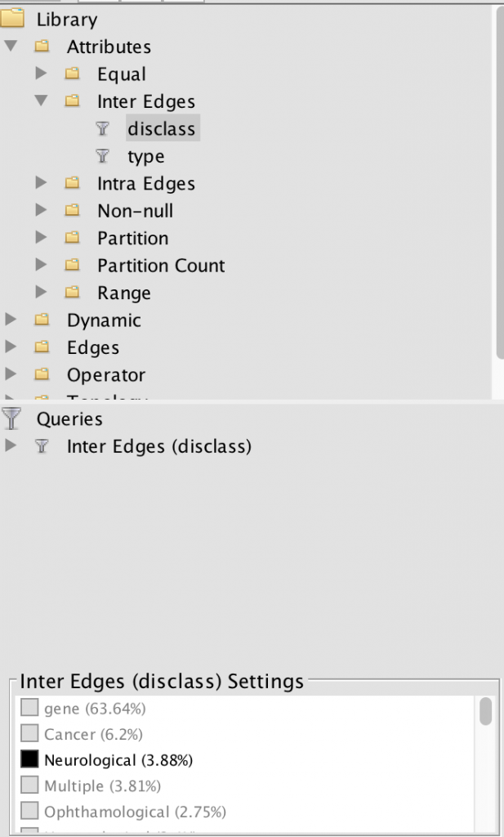Click the Library folder icon

pos(13,19)
